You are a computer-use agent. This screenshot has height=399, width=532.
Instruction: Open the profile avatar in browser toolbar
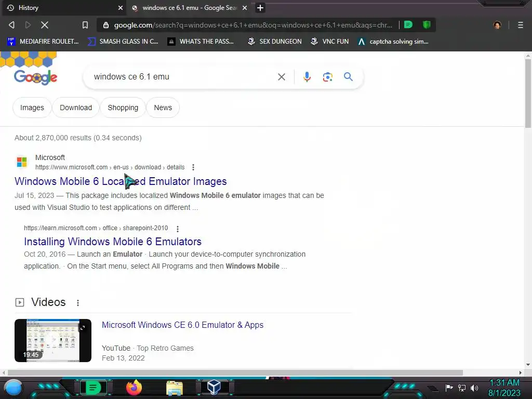point(497,25)
